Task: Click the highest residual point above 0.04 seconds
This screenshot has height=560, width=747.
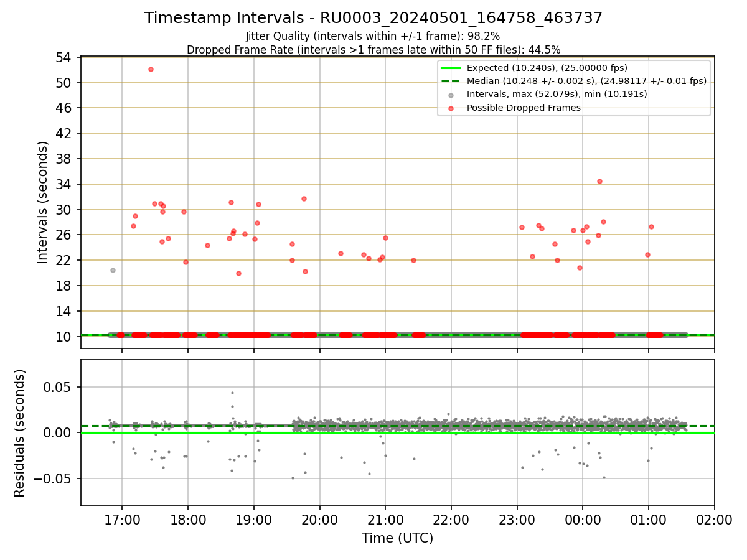Action: coord(232,393)
